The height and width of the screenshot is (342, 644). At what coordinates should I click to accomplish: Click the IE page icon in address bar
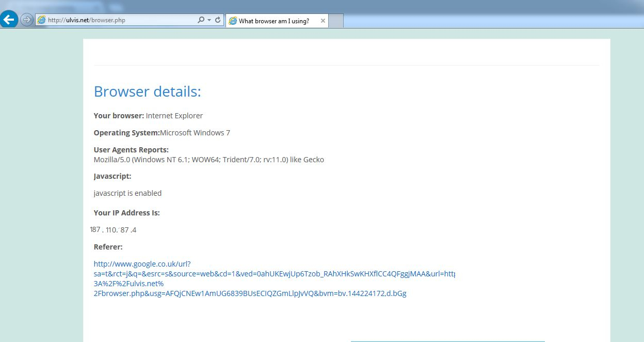(41, 20)
